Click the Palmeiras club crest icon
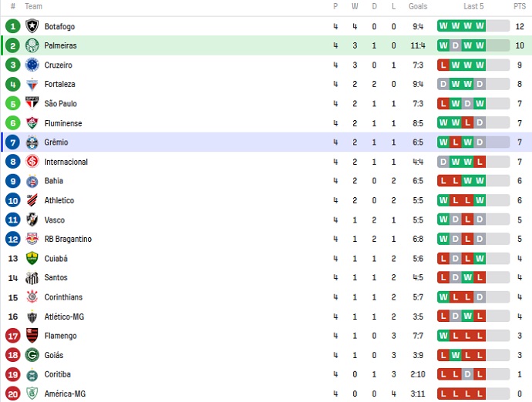This screenshot has width=532, height=402. pos(32,45)
